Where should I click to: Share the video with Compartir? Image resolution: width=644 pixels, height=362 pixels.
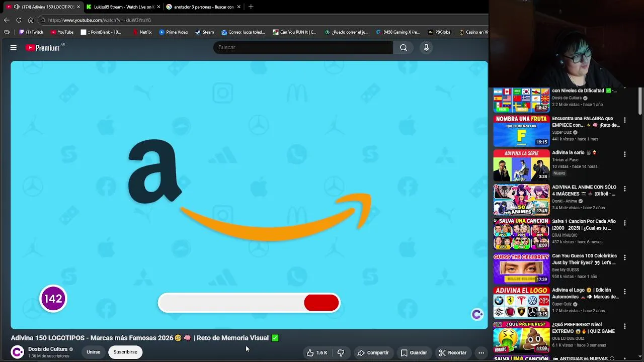tap(373, 352)
